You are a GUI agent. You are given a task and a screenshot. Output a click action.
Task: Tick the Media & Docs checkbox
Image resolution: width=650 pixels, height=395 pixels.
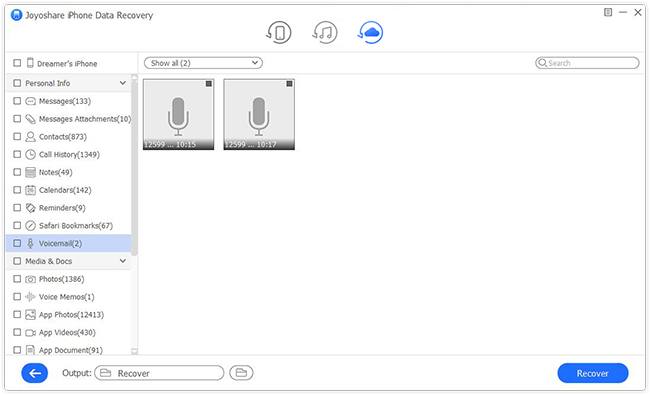click(17, 261)
